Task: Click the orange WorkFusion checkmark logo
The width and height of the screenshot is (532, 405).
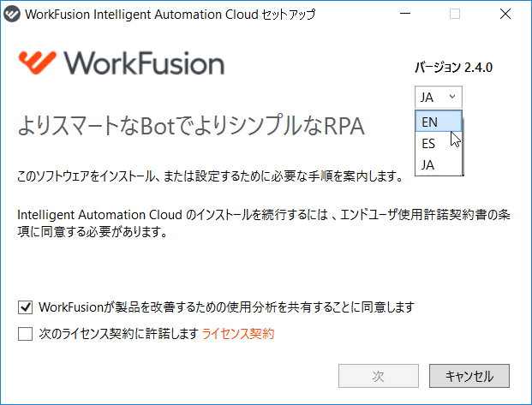Action: pos(38,63)
